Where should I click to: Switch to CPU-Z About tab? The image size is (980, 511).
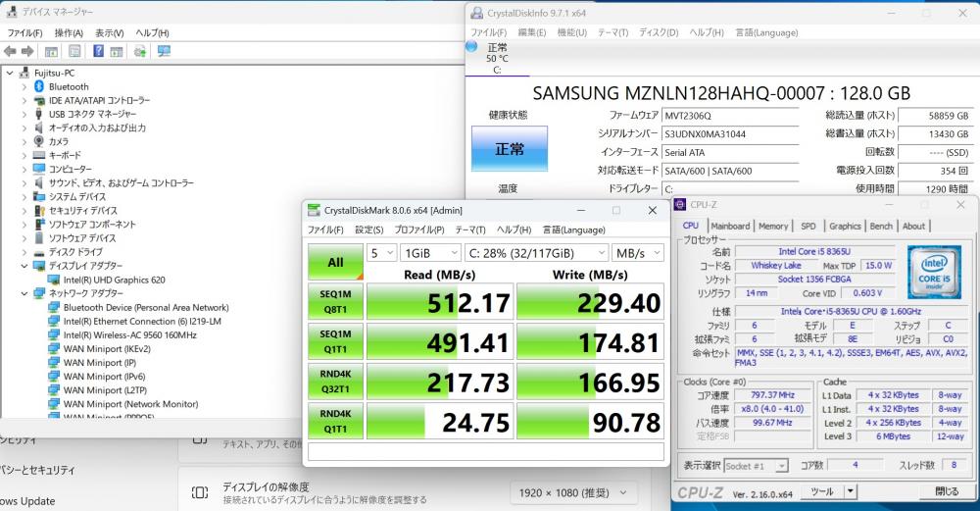click(913, 226)
